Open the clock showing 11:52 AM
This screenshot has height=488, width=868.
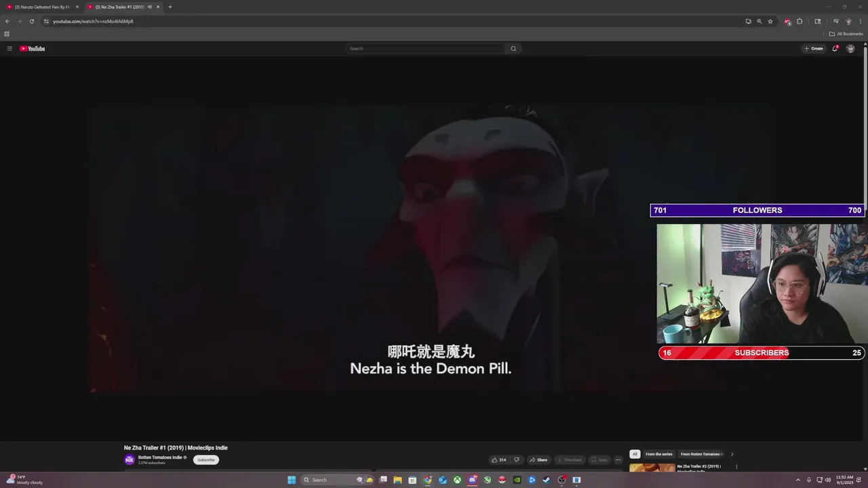[x=845, y=480]
